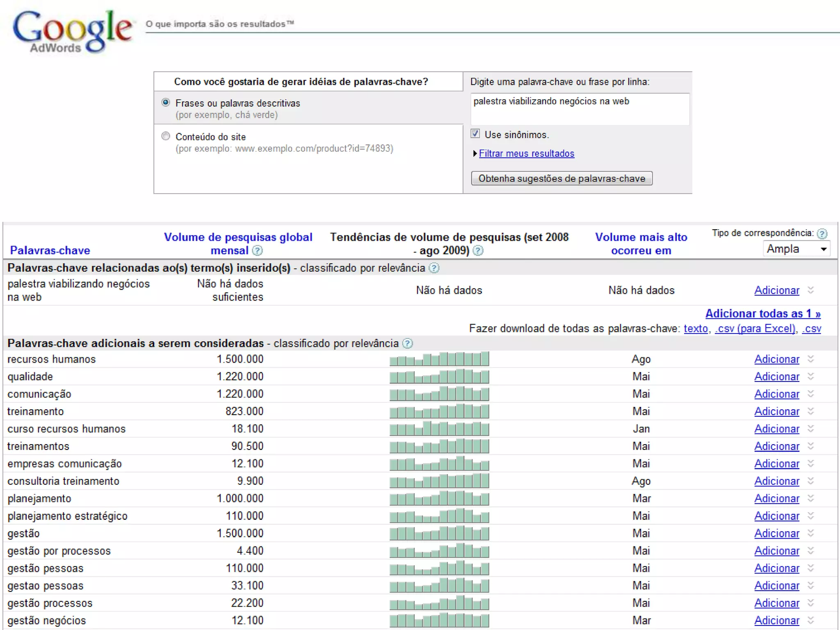Sort by 'Palavras-chave' column header
This screenshot has height=630, width=840.
point(50,251)
